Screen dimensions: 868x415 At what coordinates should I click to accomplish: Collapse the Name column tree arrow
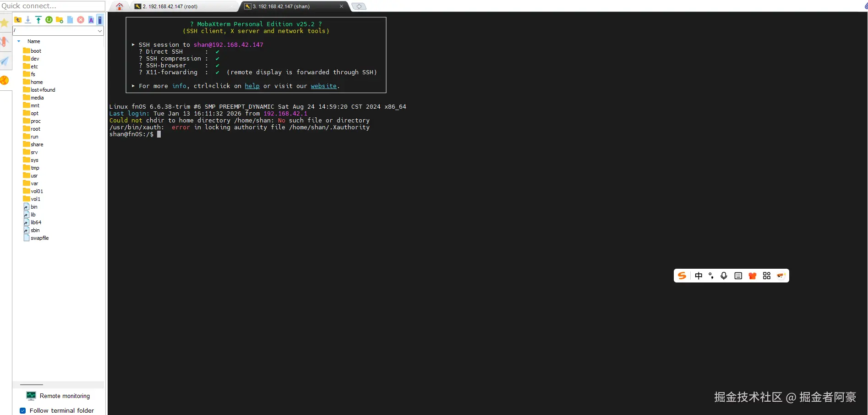[x=19, y=41]
